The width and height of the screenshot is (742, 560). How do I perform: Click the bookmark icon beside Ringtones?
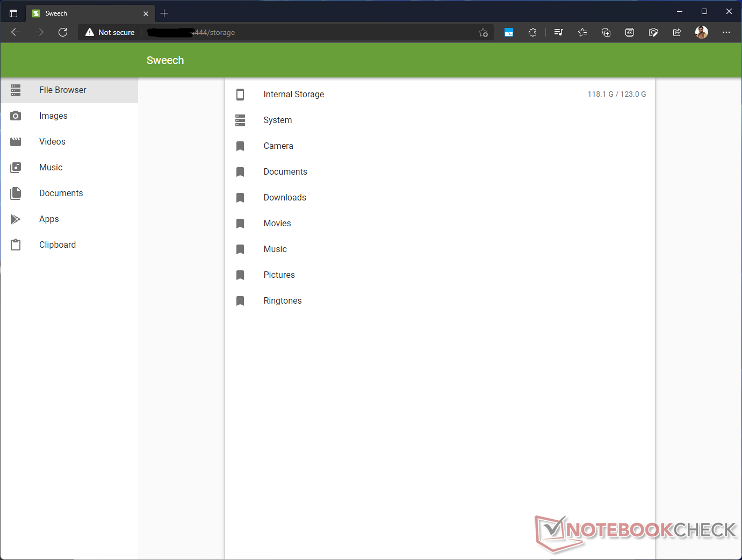240,301
